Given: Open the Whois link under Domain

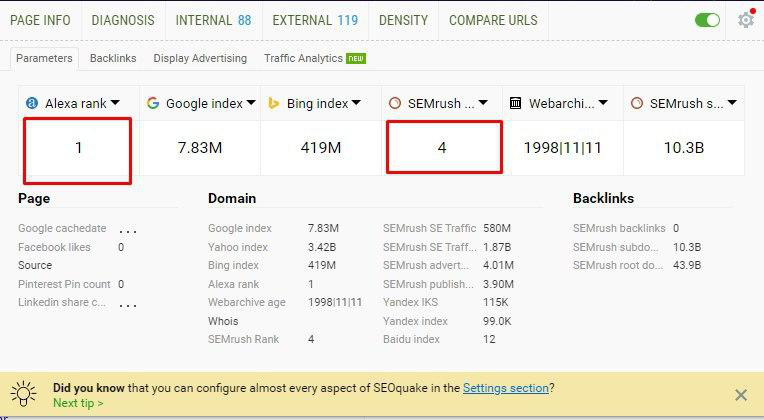Looking at the screenshot, I should click(x=223, y=321).
